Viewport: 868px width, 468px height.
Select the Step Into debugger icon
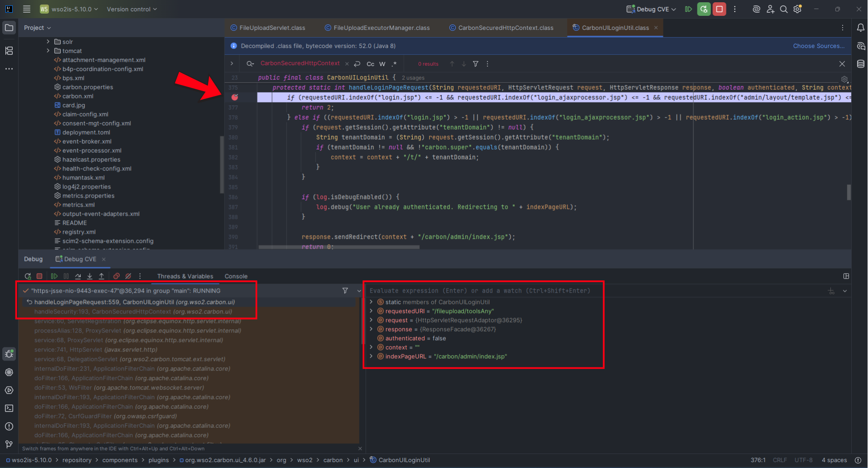point(89,276)
